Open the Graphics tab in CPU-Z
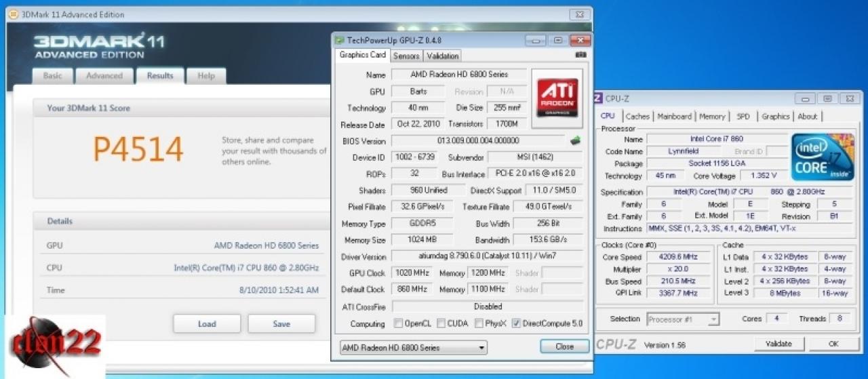Image resolution: width=868 pixels, height=379 pixels. [776, 116]
